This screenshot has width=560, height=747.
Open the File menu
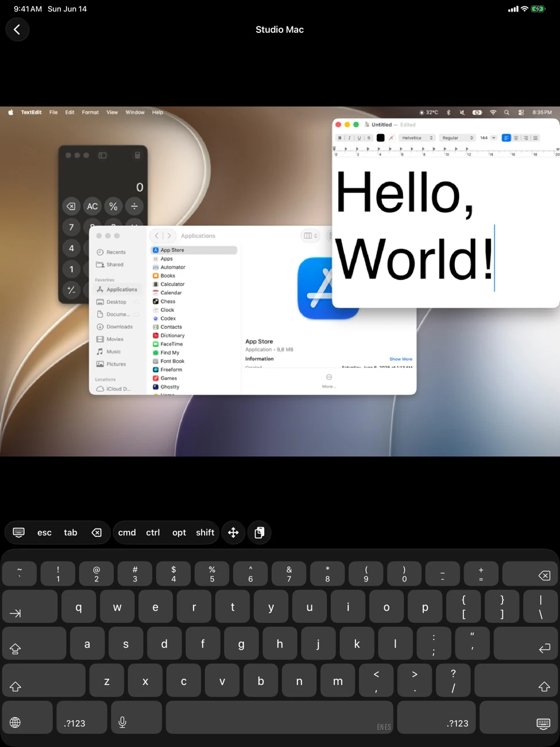coord(53,113)
